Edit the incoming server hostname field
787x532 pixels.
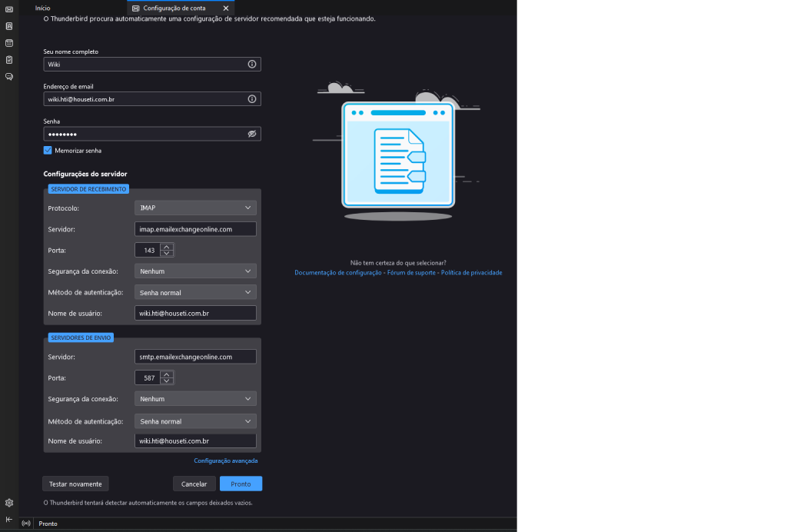(x=195, y=229)
